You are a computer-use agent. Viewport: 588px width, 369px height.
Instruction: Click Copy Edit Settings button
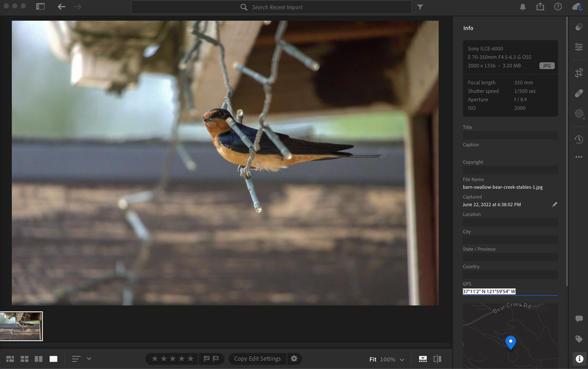(x=257, y=359)
